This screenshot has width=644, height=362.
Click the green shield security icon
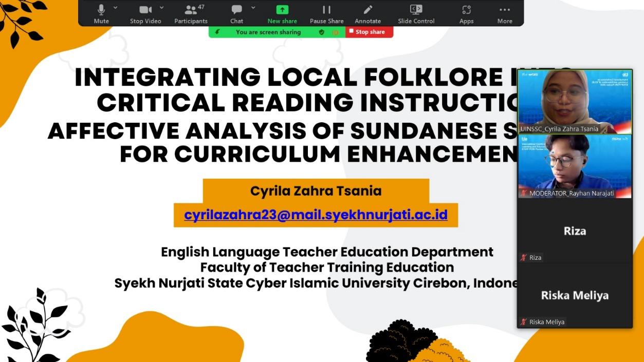click(x=322, y=32)
